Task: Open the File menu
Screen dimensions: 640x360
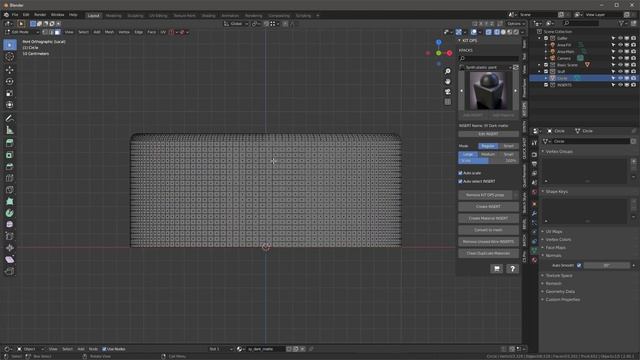Action: tap(15, 15)
